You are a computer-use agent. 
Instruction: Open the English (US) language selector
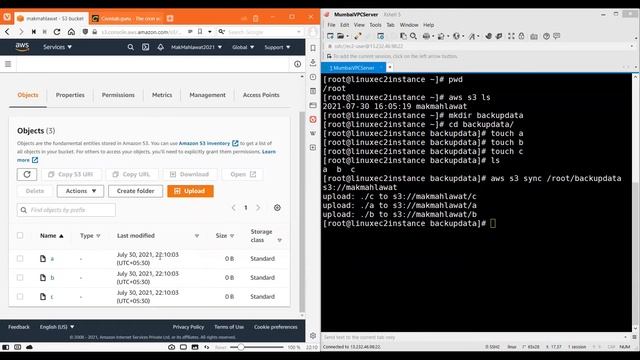(57, 327)
